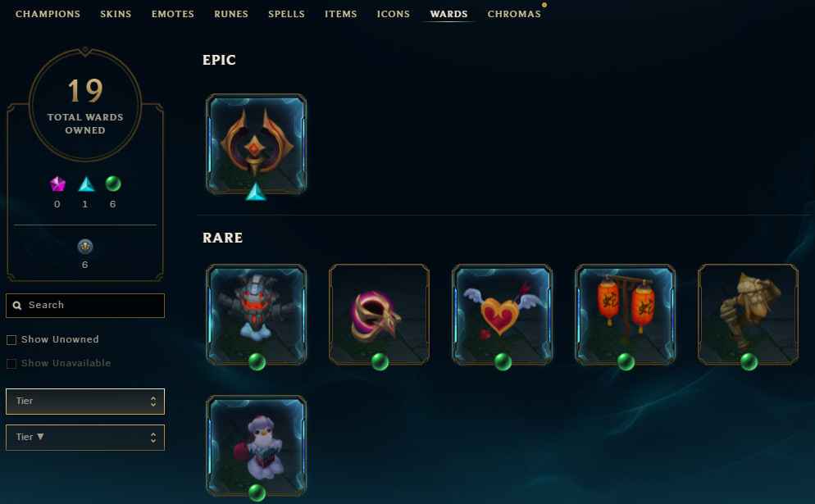Viewport: 815px width, 504px height.
Task: Select the penguin snowman ward
Action: 257,445
